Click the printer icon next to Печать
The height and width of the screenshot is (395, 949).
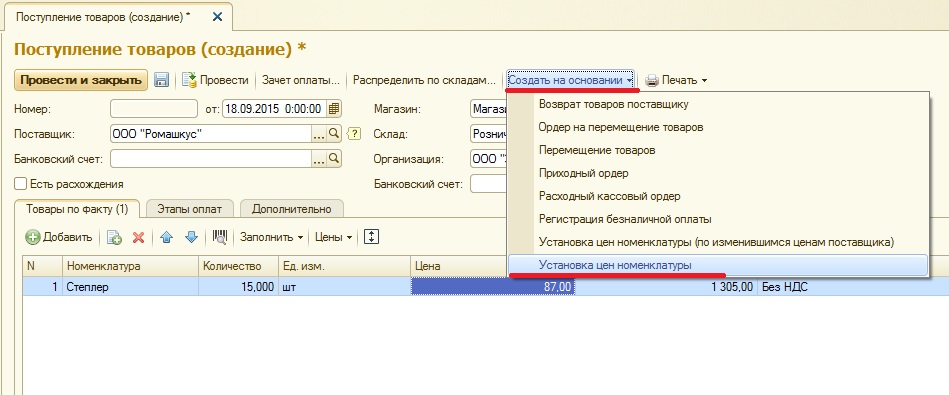[651, 80]
